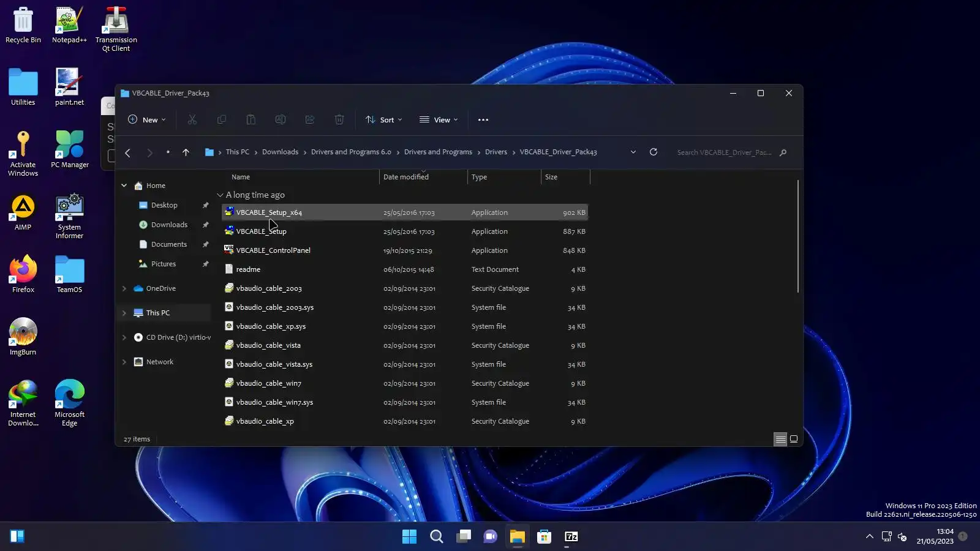Go up one folder level

point(186,152)
